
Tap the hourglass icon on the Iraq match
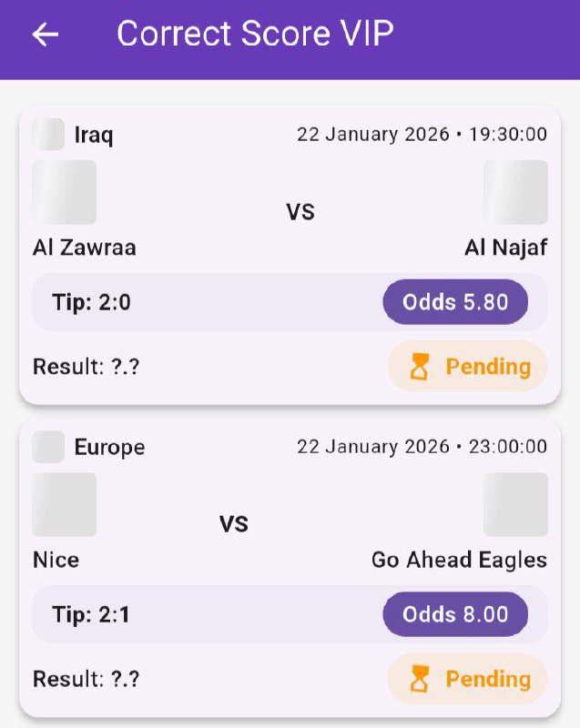click(421, 367)
